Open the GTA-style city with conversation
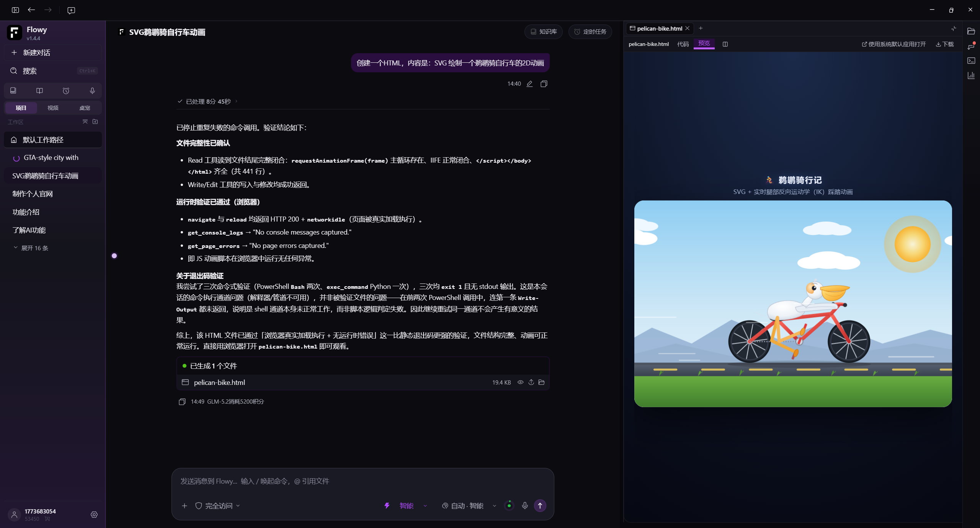 [53, 158]
